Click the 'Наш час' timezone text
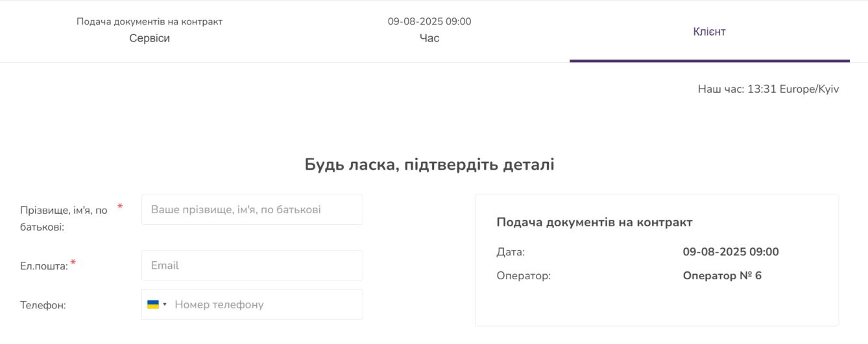 coord(768,89)
